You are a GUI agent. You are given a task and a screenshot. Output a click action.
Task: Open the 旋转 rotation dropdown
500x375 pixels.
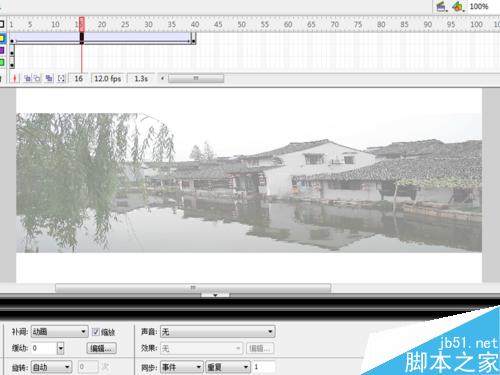[x=51, y=367]
